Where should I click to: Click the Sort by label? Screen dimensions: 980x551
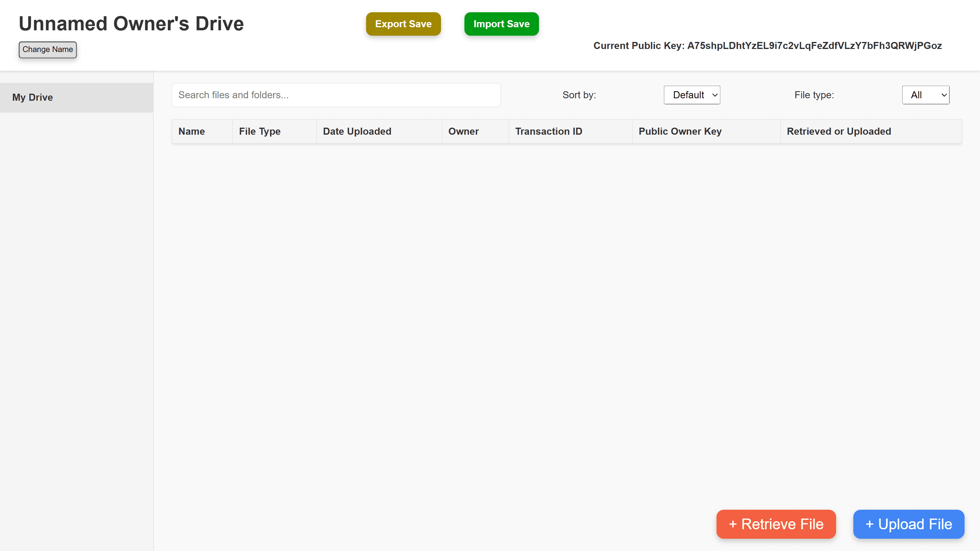point(579,95)
